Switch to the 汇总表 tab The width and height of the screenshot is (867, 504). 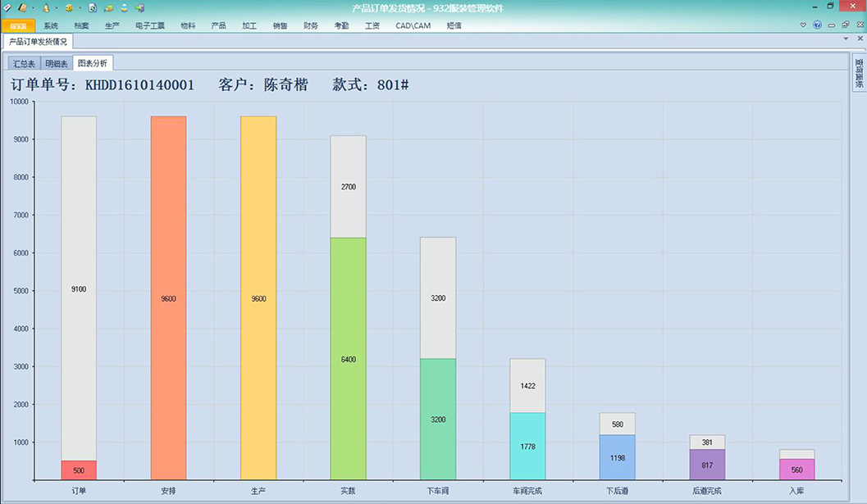pos(24,63)
